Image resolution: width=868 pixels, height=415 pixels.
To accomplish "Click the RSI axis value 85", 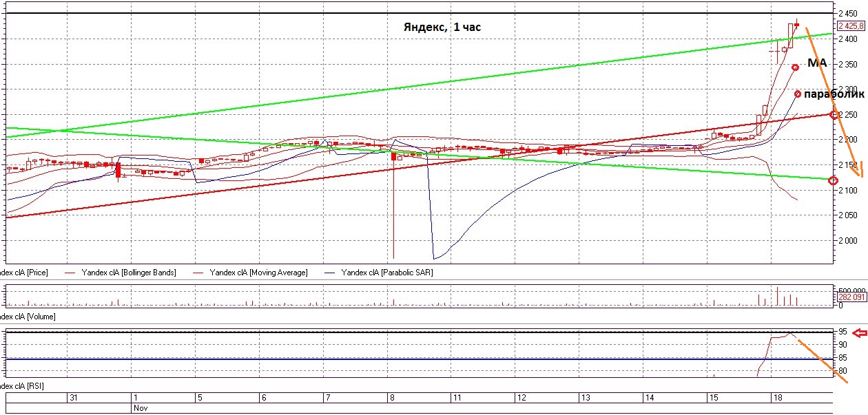I will (843, 358).
